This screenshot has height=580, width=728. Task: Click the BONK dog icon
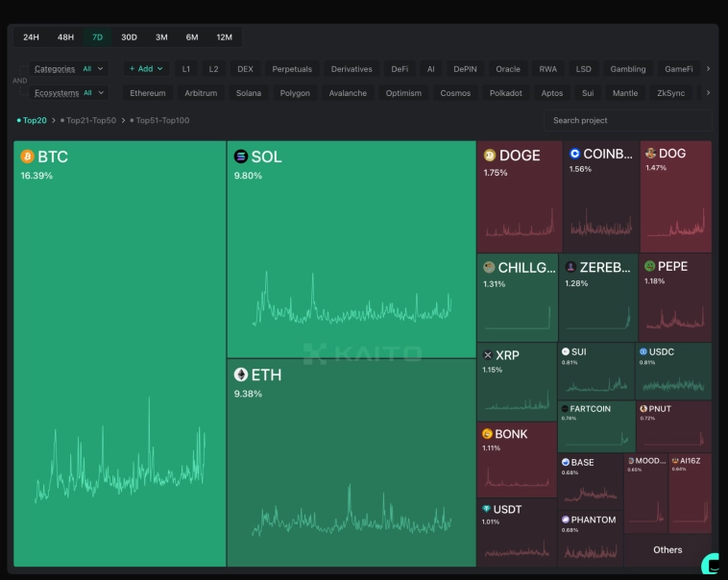click(487, 434)
